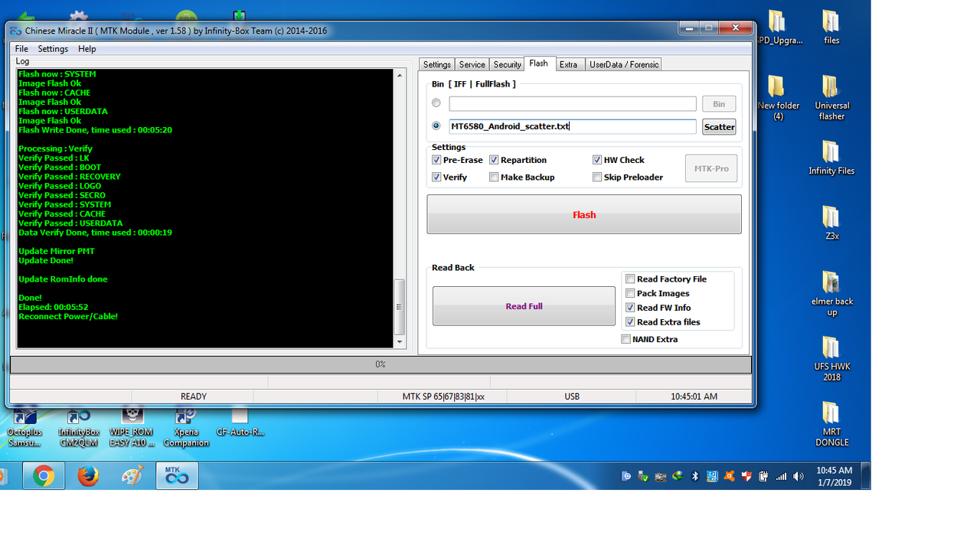Uncheck the Read FW Info option
This screenshot has height=551, width=980.
pos(630,308)
